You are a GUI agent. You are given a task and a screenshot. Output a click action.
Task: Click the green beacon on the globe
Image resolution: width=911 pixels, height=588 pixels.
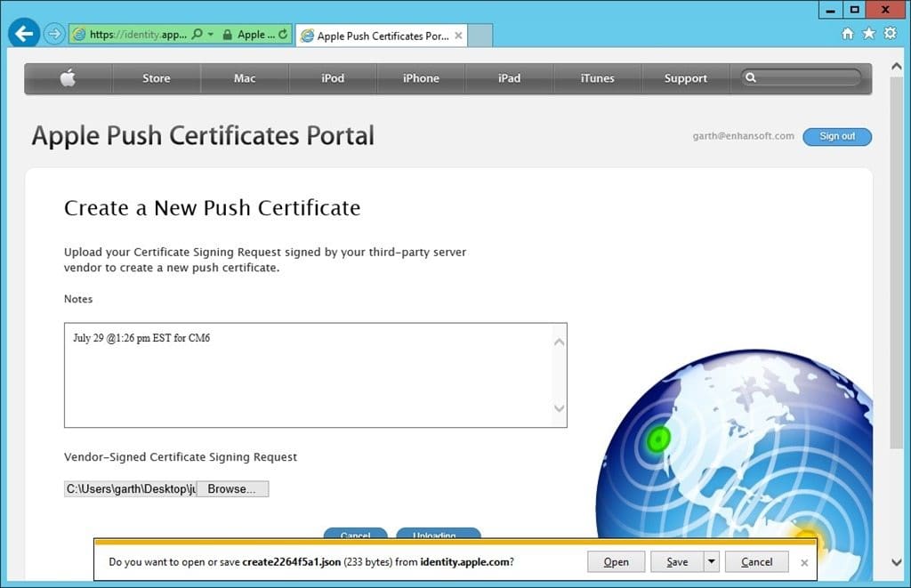coord(658,439)
